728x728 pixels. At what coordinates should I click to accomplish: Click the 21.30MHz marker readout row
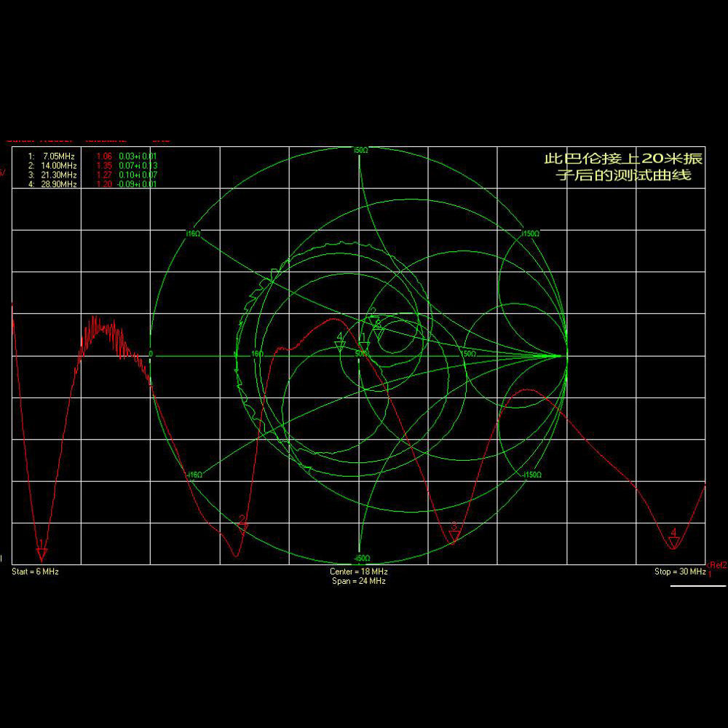pos(92,175)
